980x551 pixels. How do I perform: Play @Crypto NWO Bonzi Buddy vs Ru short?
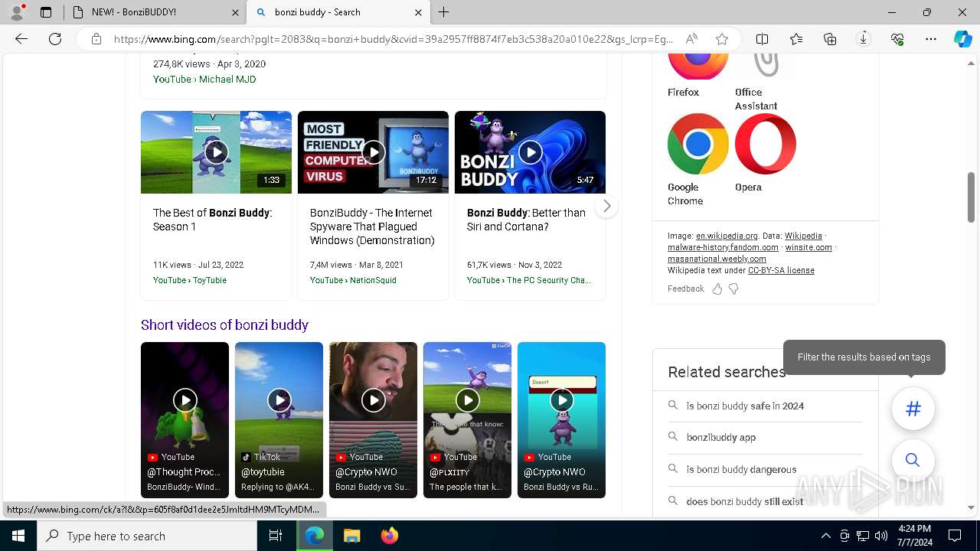tap(561, 420)
